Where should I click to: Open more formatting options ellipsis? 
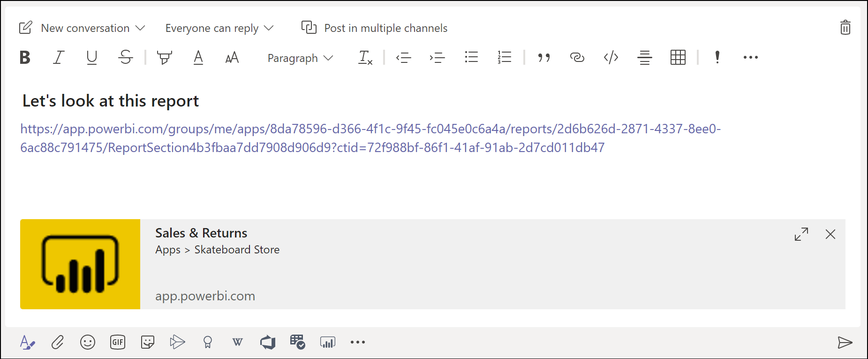point(751,57)
